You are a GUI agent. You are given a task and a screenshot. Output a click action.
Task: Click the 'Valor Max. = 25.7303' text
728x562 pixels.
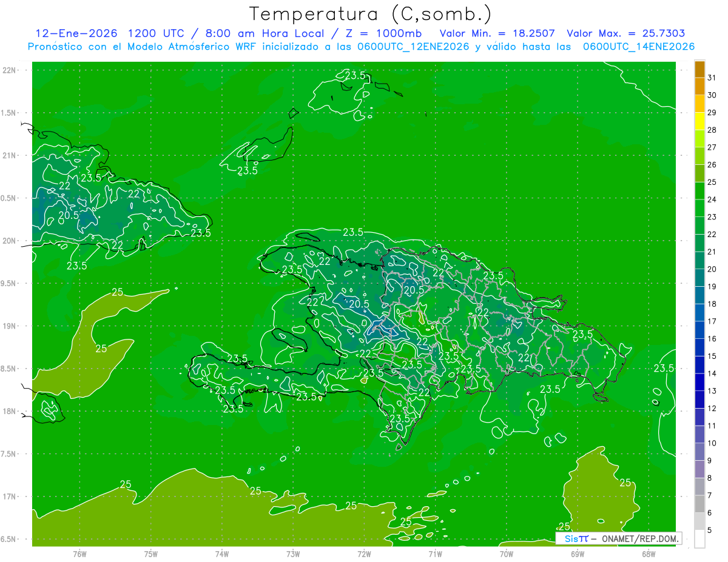point(626,33)
